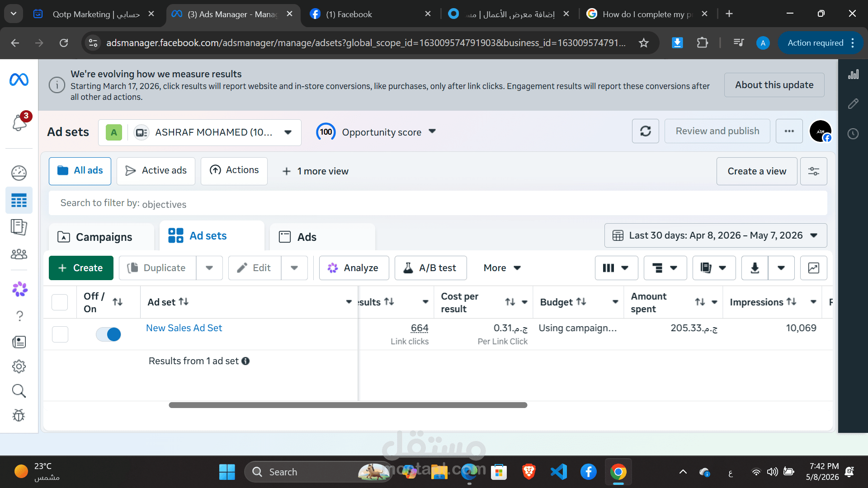Viewport: 868px width, 488px height.
Task: Open the New Sales Ad Set link
Action: point(184,328)
